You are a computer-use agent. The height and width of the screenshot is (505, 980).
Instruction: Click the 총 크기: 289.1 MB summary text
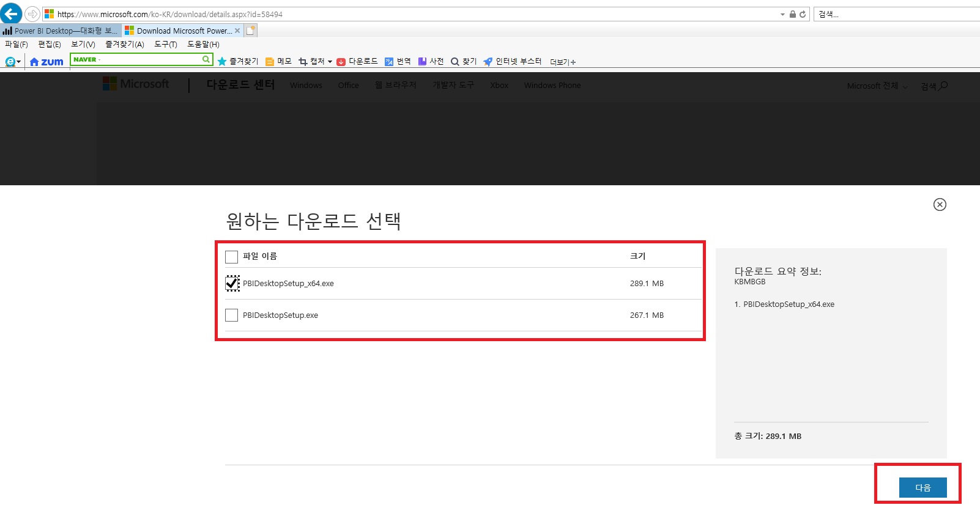click(x=768, y=436)
